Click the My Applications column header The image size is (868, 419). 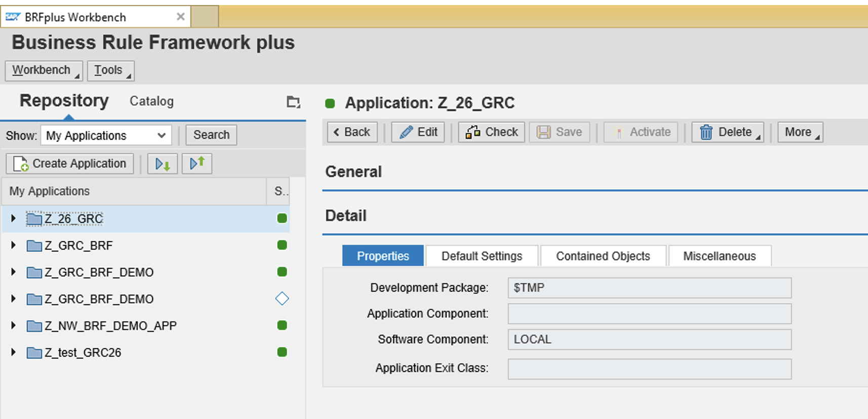tap(134, 191)
